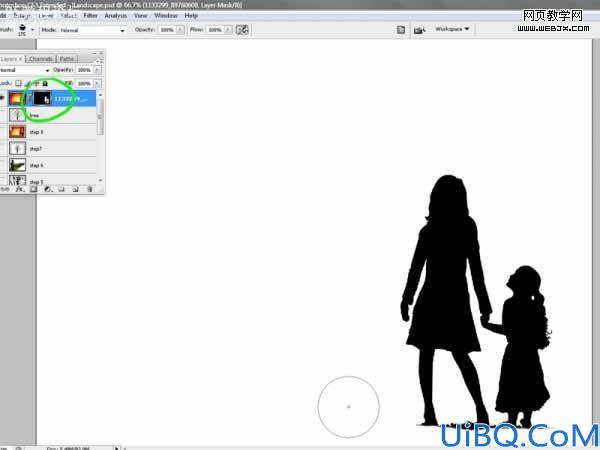This screenshot has height=450, width=600.
Task: Toggle visibility of the step 8 layer
Action: pyautogui.click(x=2, y=132)
